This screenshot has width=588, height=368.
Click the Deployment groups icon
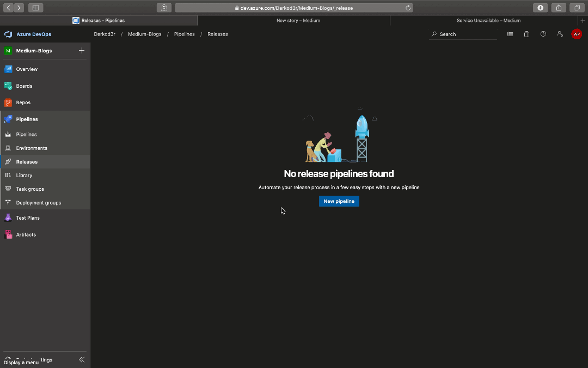8,203
